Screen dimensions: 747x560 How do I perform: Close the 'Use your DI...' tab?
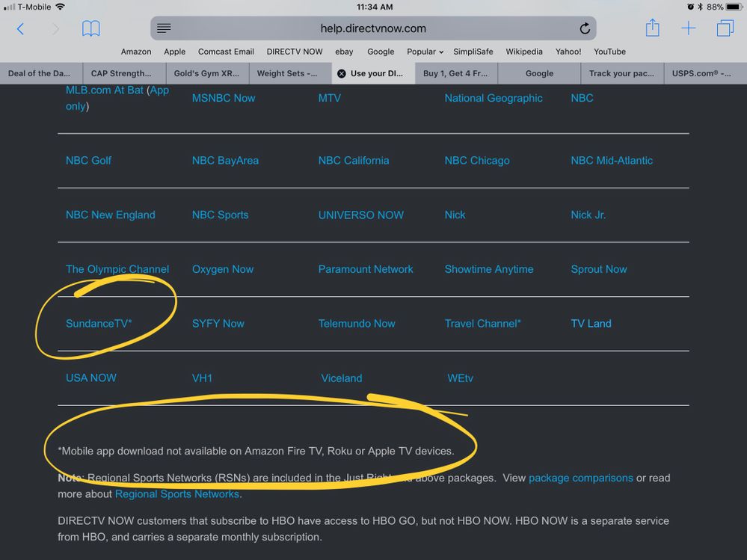(341, 73)
